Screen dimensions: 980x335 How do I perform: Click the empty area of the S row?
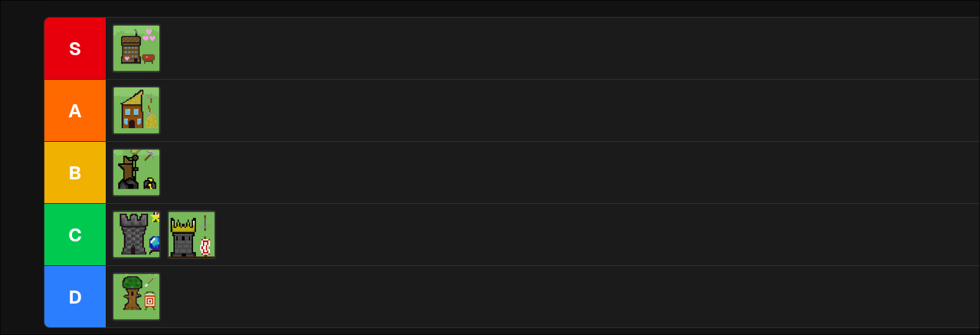(536, 48)
